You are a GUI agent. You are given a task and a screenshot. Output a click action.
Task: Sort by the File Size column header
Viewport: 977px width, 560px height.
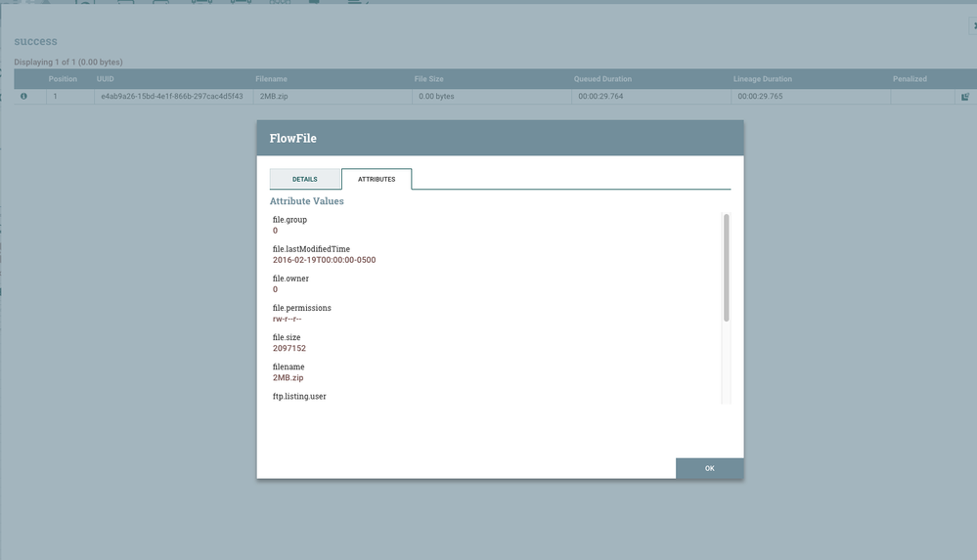point(428,79)
